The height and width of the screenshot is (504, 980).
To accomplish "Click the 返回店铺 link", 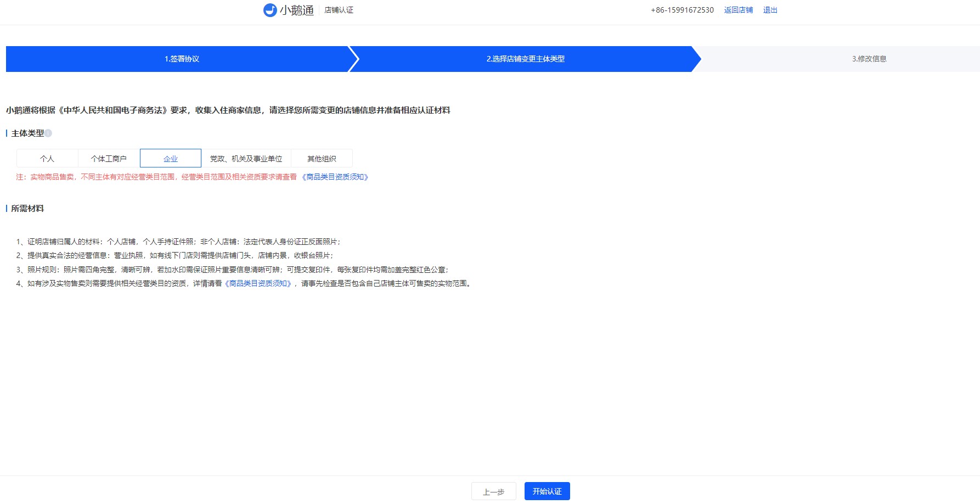I will tap(739, 10).
